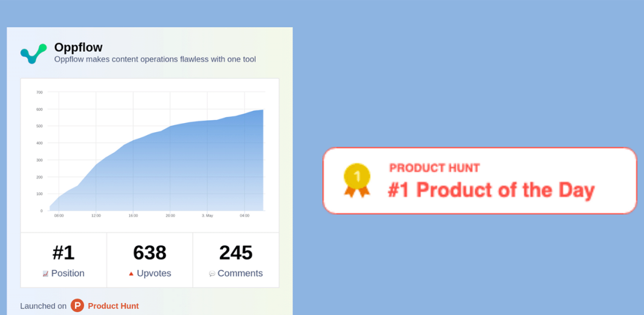Click the gold medal ribbon icon

pos(357,180)
